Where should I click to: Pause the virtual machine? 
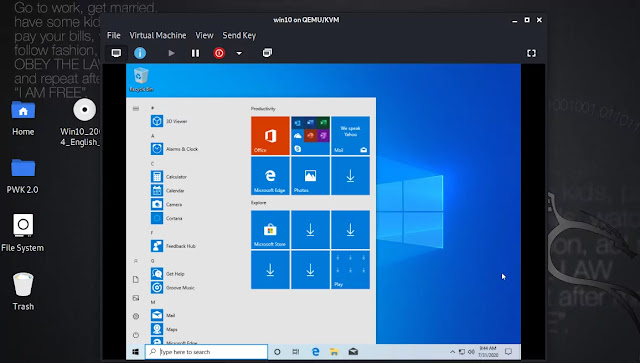coord(196,53)
